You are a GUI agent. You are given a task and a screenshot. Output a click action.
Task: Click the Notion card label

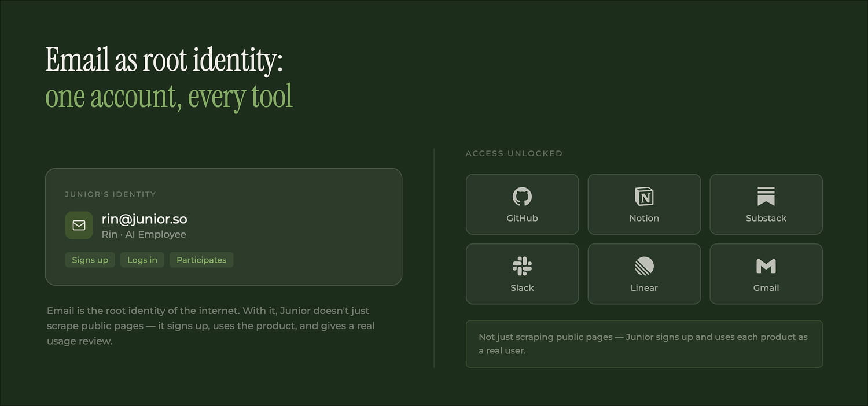644,218
